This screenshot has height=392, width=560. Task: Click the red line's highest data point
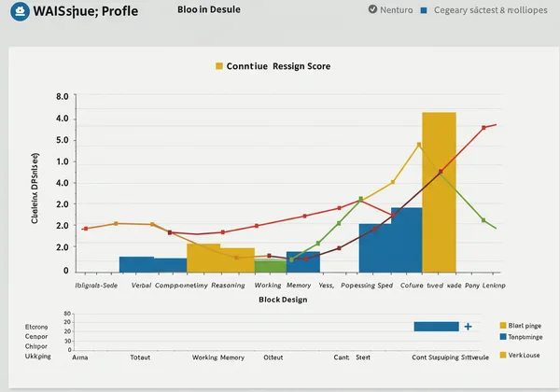[x=483, y=127]
